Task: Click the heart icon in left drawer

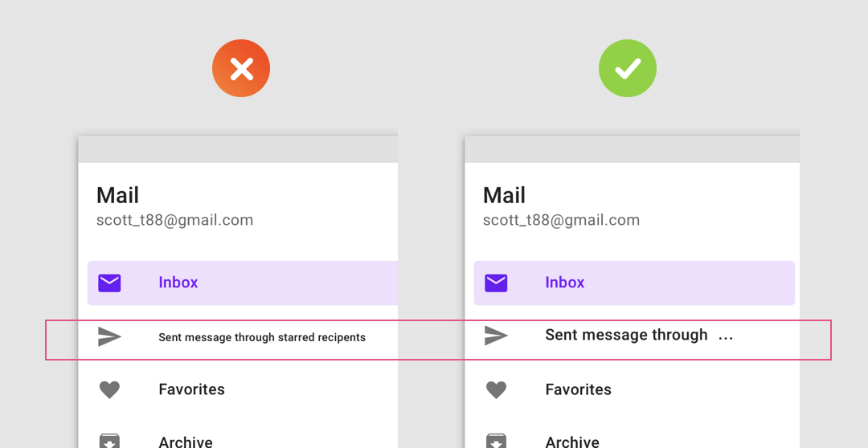Action: (x=109, y=390)
